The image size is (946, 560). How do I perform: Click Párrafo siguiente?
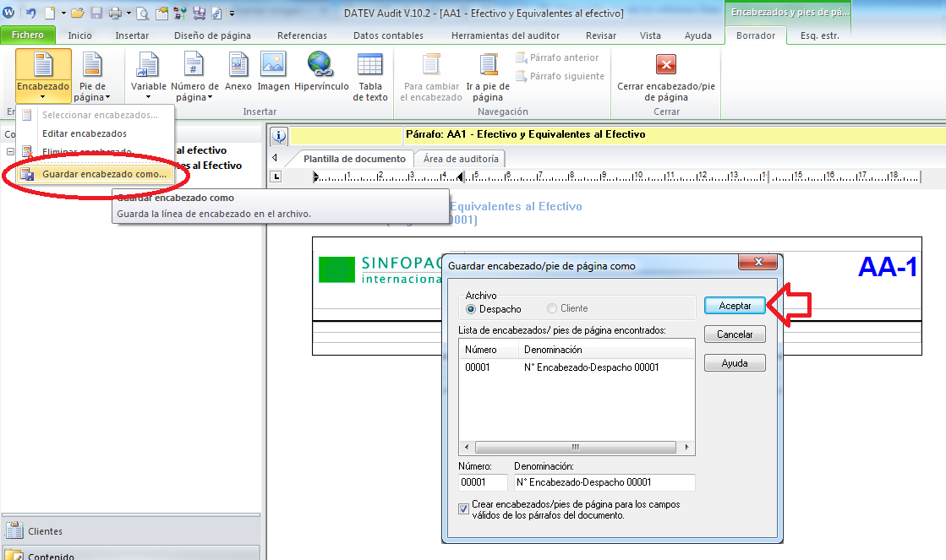coord(560,76)
